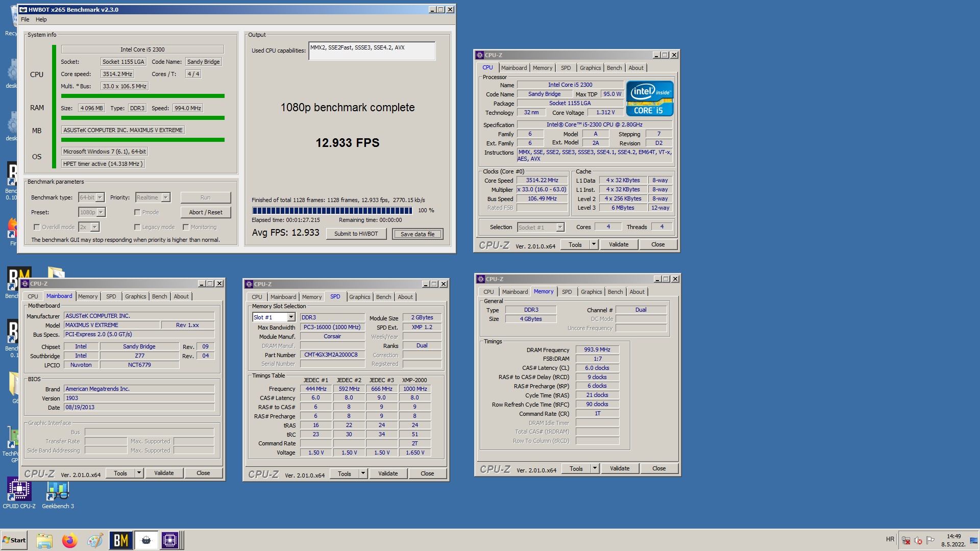Open the Slot #1 memory slot dropdown
The height and width of the screenshot is (551, 980).
[291, 317]
